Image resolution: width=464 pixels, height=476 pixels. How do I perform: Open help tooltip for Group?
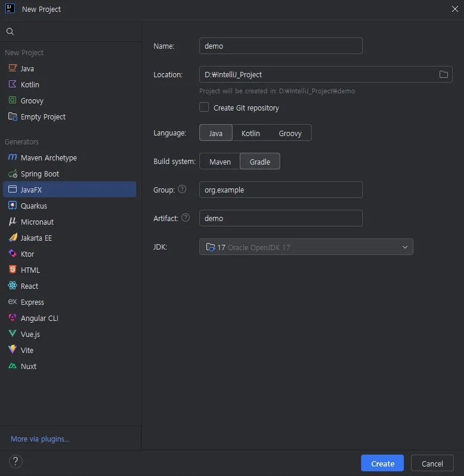tap(182, 189)
